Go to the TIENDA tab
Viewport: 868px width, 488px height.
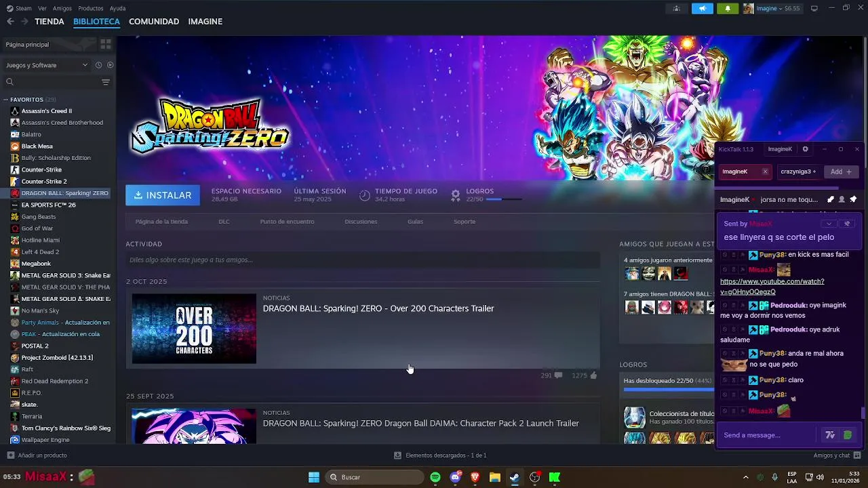pos(50,22)
